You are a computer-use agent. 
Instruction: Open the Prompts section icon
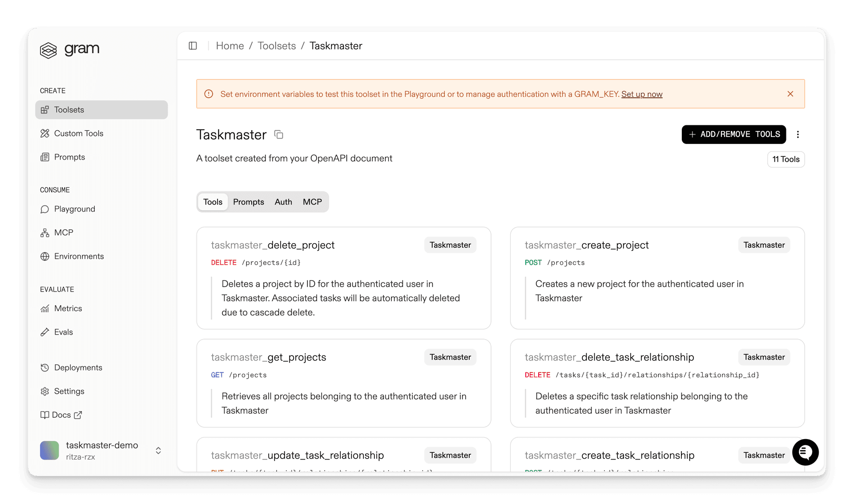[x=45, y=157]
